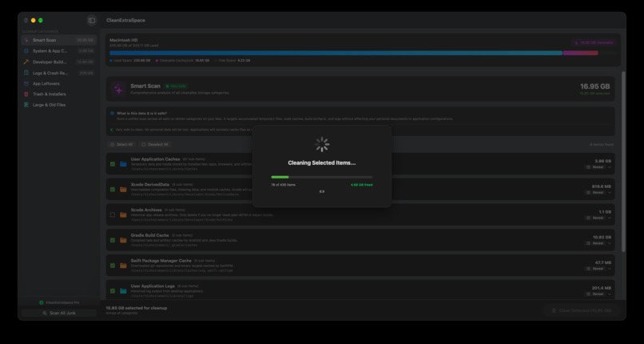644x344 pixels.
Task: Toggle the User Application Caches checkbox
Action: click(113, 164)
